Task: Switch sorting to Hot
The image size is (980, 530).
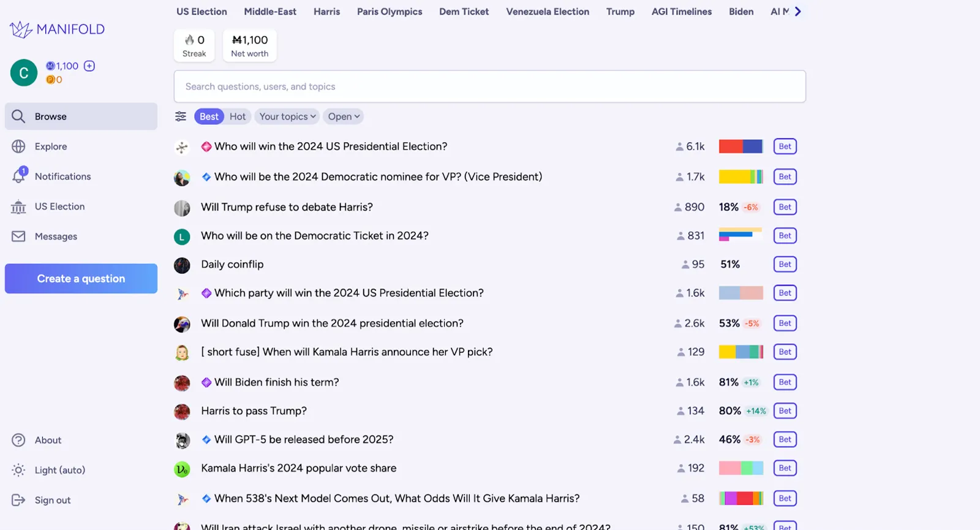Action: tap(238, 116)
